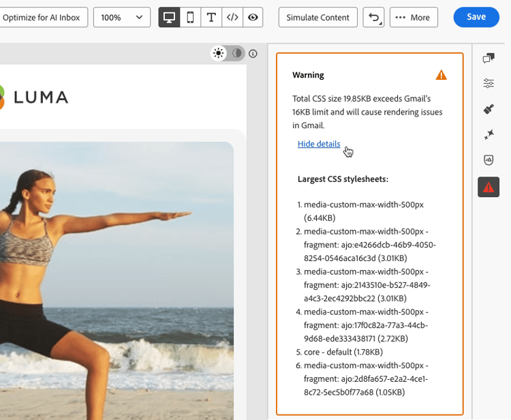Screen dimensions: 511x420
Task: Open the settings sliders panel icon
Action: 489,83
